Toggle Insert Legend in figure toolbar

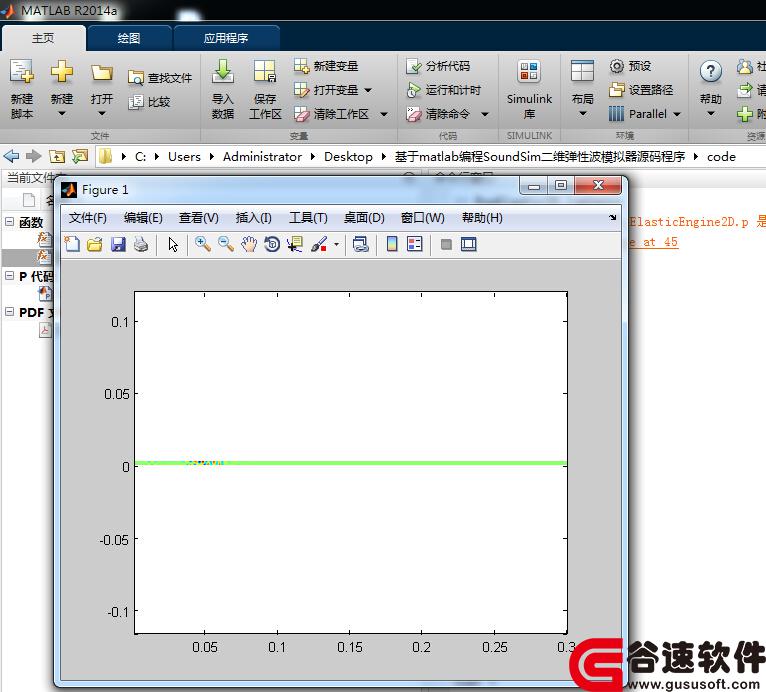coord(414,244)
